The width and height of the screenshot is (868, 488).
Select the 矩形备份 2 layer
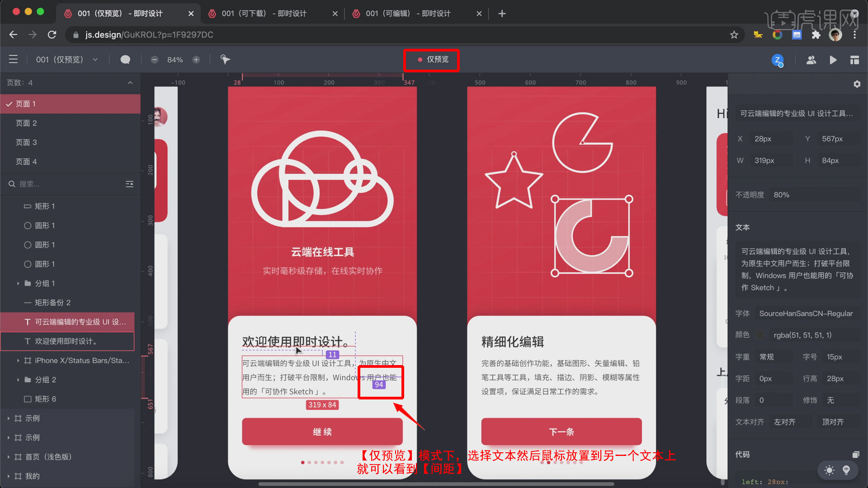tap(68, 303)
